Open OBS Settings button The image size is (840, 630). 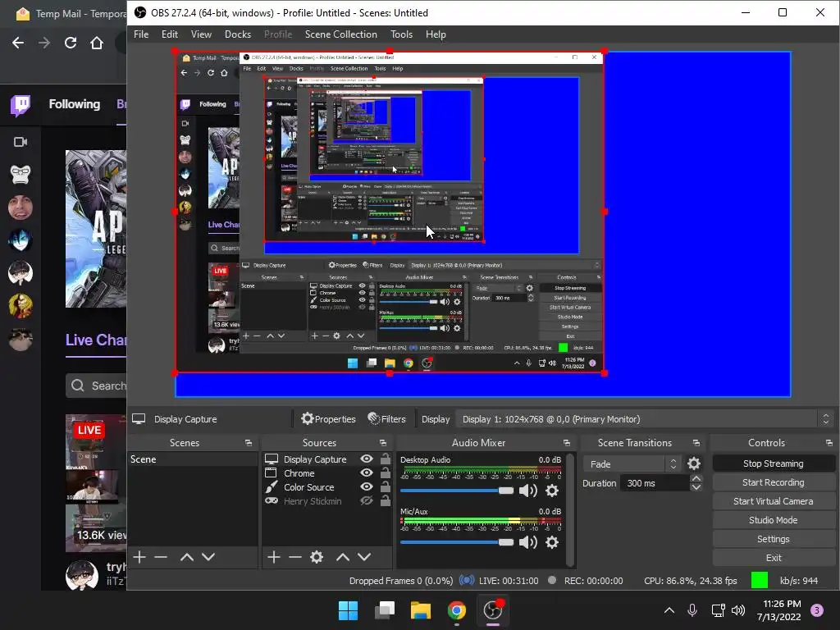[773, 538]
